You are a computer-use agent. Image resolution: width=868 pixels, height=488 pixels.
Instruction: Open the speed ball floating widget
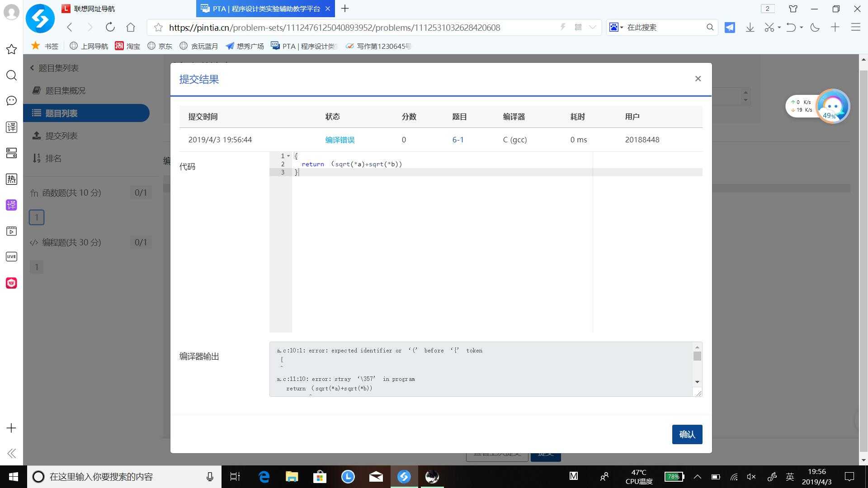point(833,106)
